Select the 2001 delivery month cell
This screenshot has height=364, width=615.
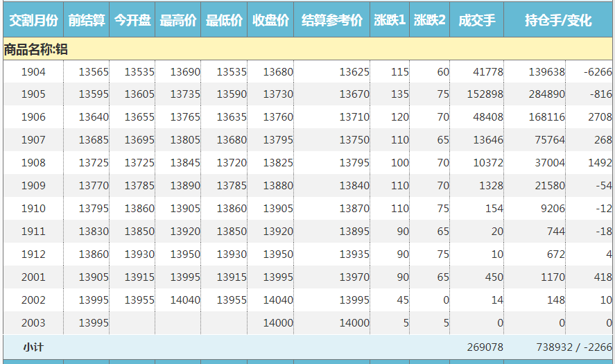[33, 277]
